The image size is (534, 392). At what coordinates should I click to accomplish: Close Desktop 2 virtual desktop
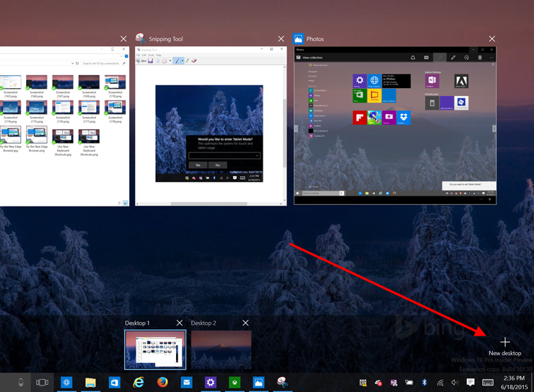pos(245,323)
